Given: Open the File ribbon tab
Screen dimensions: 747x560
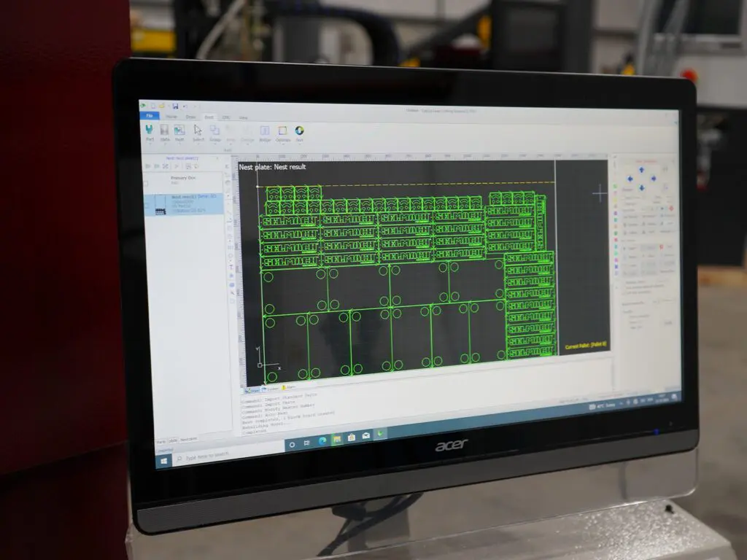Looking at the screenshot, I should pos(150,116).
